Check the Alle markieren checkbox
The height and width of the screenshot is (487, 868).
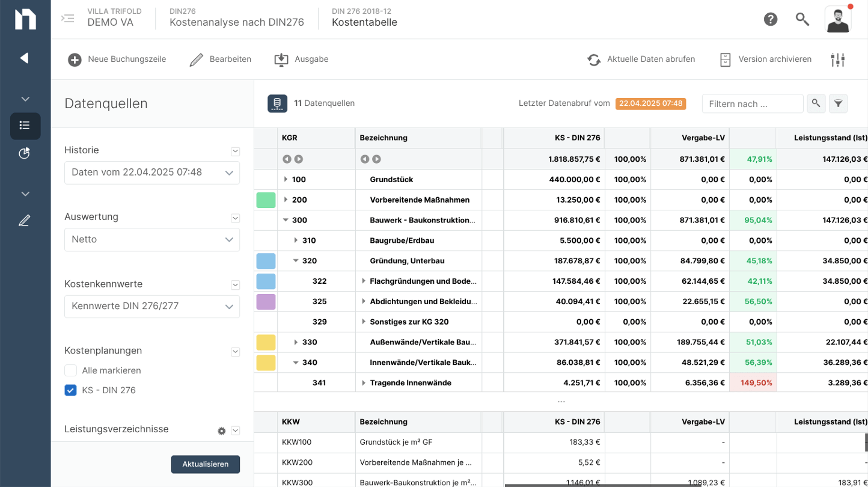(71, 370)
